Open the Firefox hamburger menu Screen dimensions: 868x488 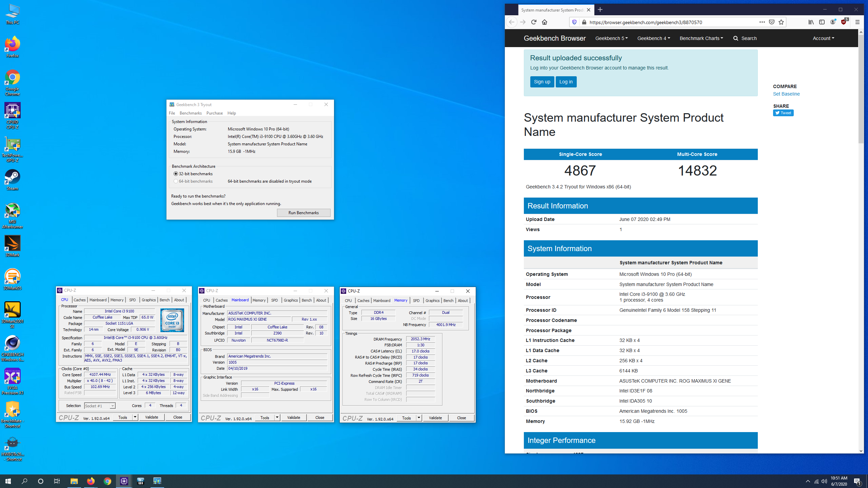[857, 22]
